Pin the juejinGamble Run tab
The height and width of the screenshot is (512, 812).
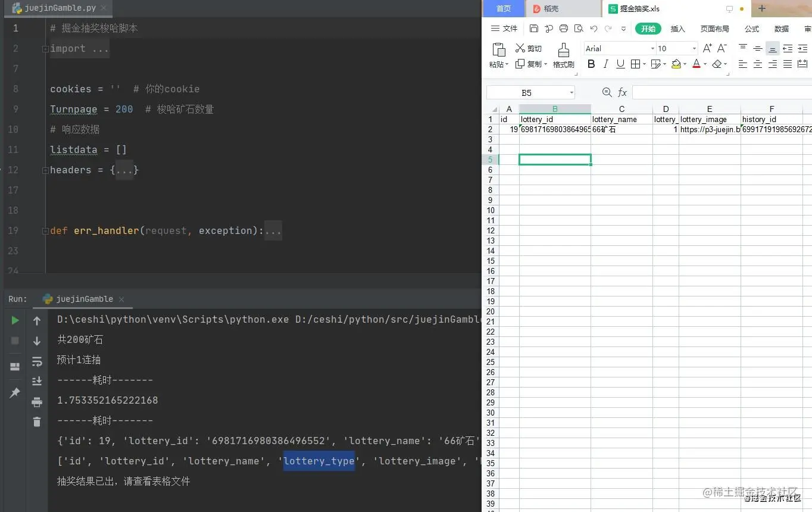[x=15, y=393]
